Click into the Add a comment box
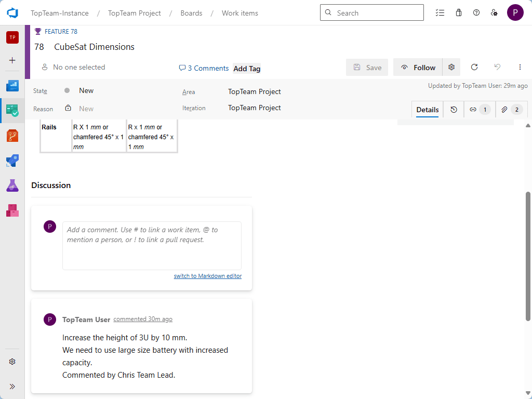 (x=152, y=246)
